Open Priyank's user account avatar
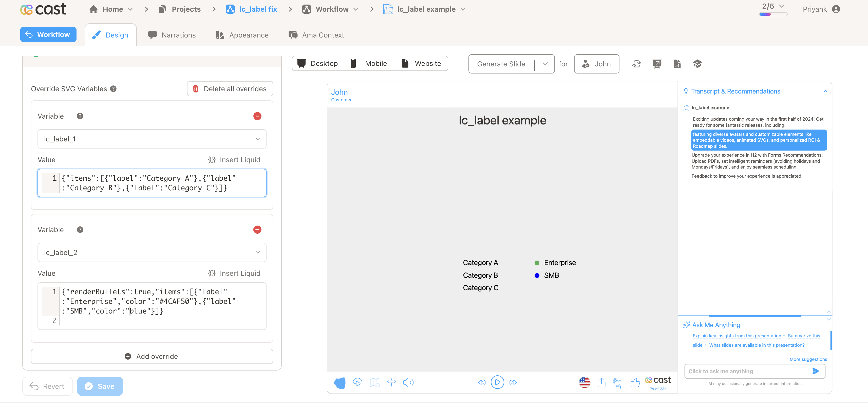This screenshot has width=868, height=404. point(836,9)
